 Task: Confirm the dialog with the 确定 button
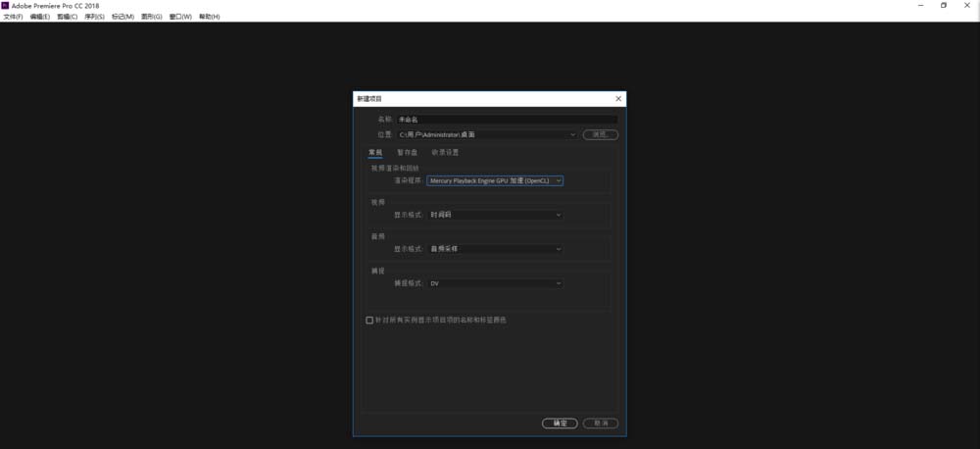click(x=560, y=424)
